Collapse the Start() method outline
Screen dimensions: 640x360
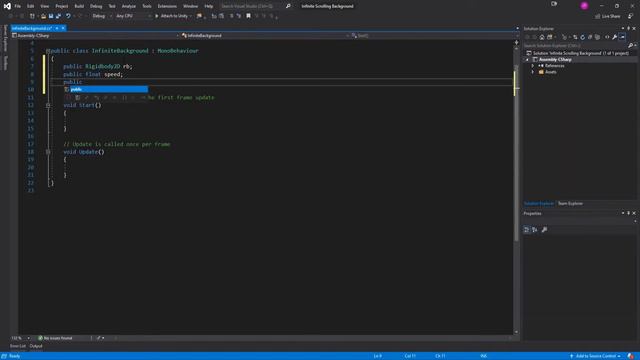(x=48, y=105)
